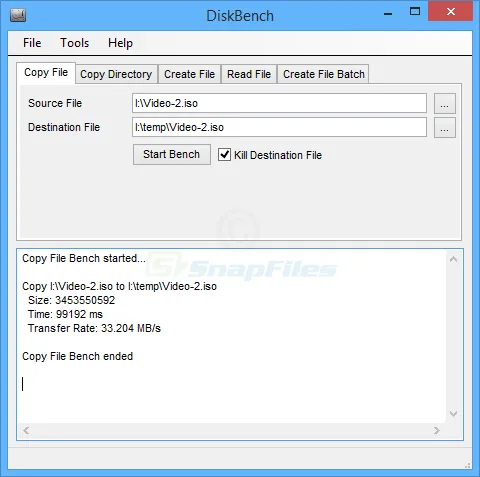Click into the Source File path field

tap(279, 103)
